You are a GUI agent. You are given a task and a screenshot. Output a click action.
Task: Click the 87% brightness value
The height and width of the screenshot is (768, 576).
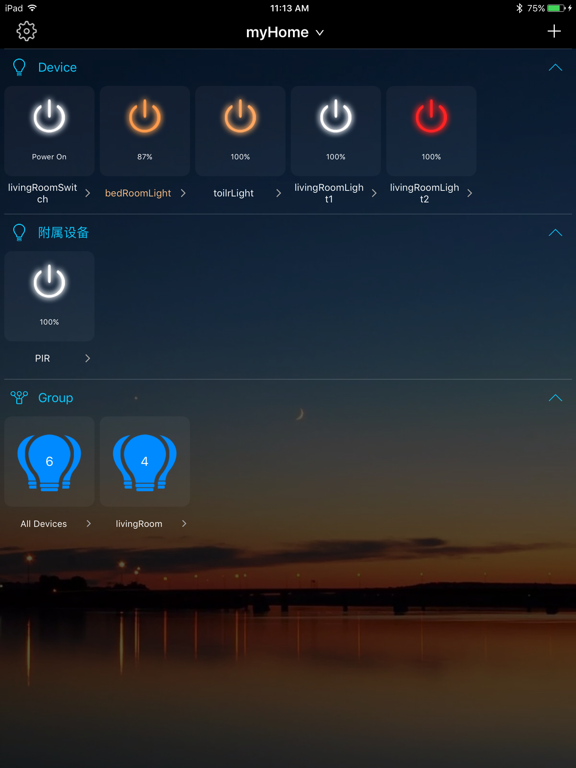pyautogui.click(x=144, y=157)
